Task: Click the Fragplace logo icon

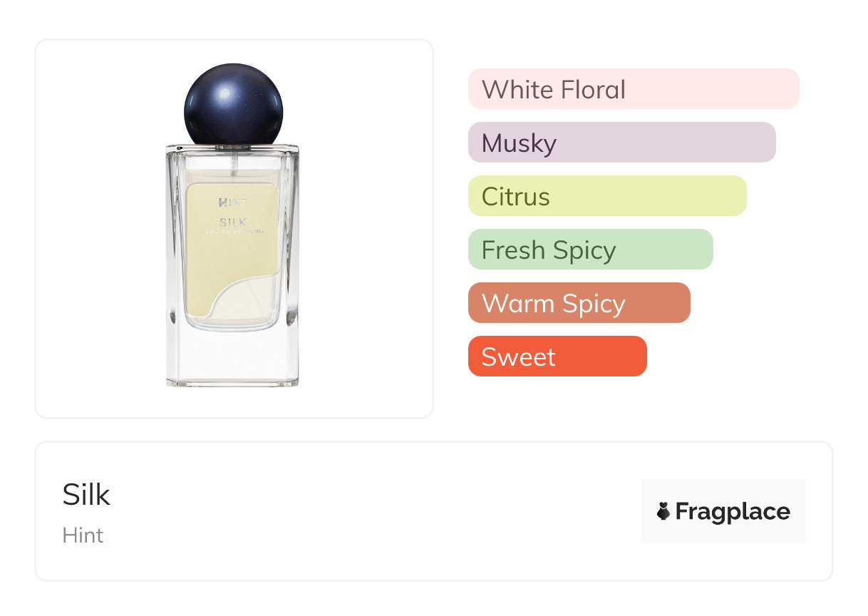Action: point(663,511)
